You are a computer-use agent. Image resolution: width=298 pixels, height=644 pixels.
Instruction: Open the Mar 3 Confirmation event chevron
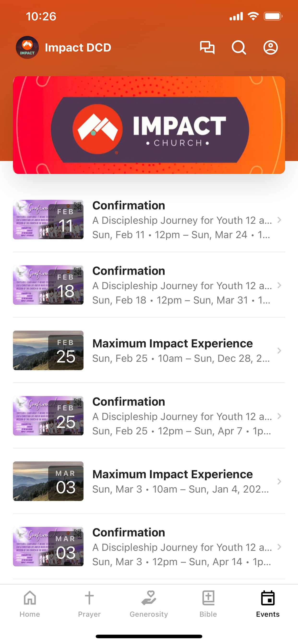[x=279, y=547]
